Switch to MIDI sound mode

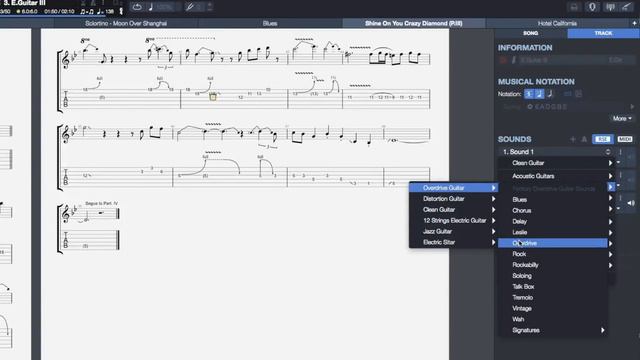tap(625, 139)
